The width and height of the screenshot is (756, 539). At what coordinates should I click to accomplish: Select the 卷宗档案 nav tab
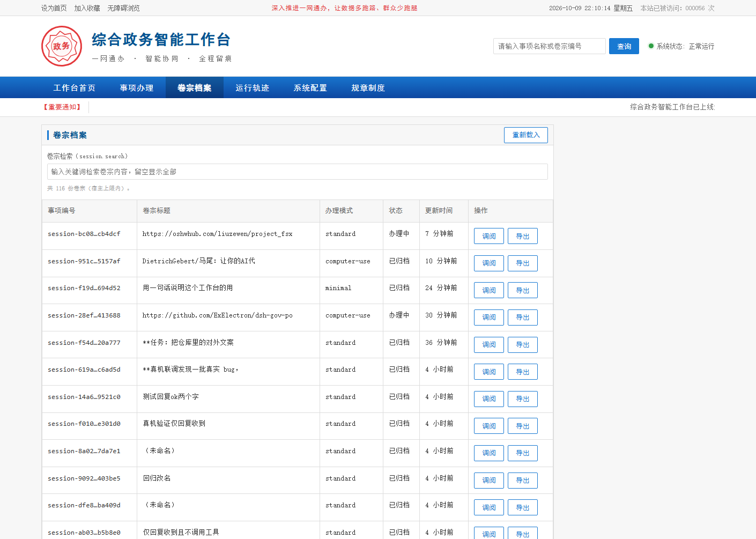195,88
